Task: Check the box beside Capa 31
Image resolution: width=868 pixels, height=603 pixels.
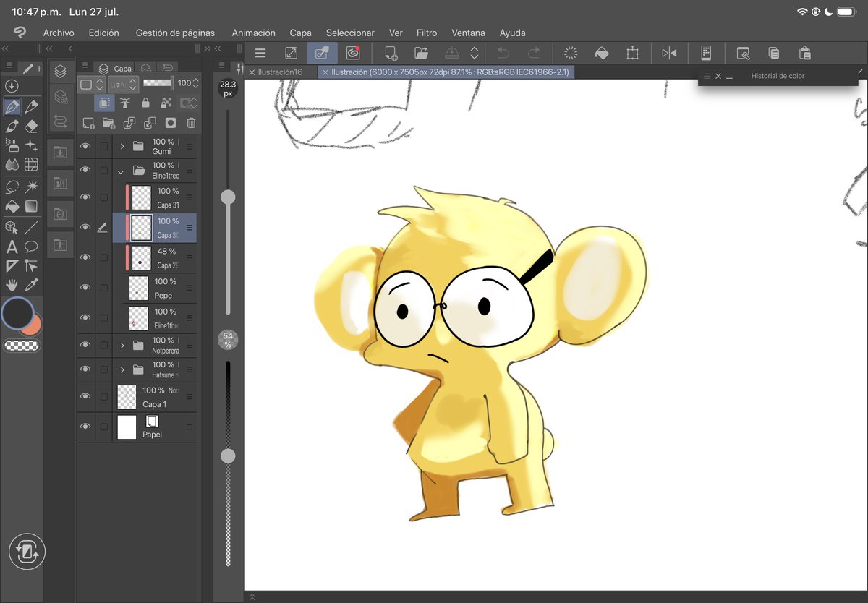Action: tap(104, 197)
